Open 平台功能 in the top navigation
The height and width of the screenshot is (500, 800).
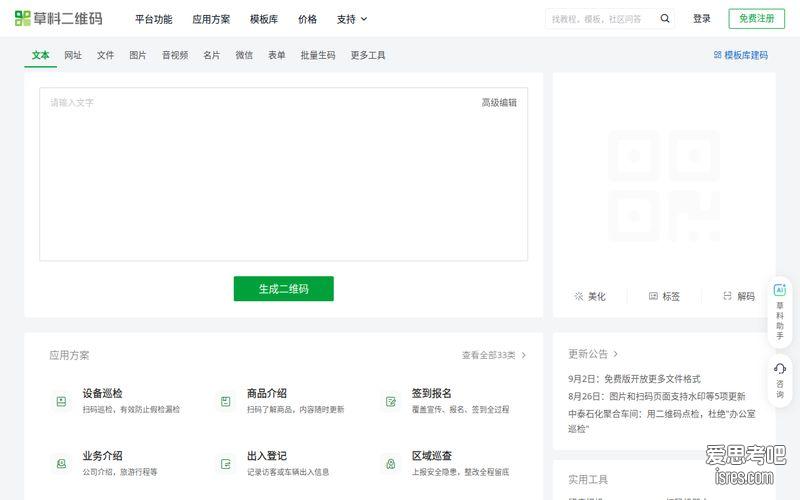(x=153, y=19)
